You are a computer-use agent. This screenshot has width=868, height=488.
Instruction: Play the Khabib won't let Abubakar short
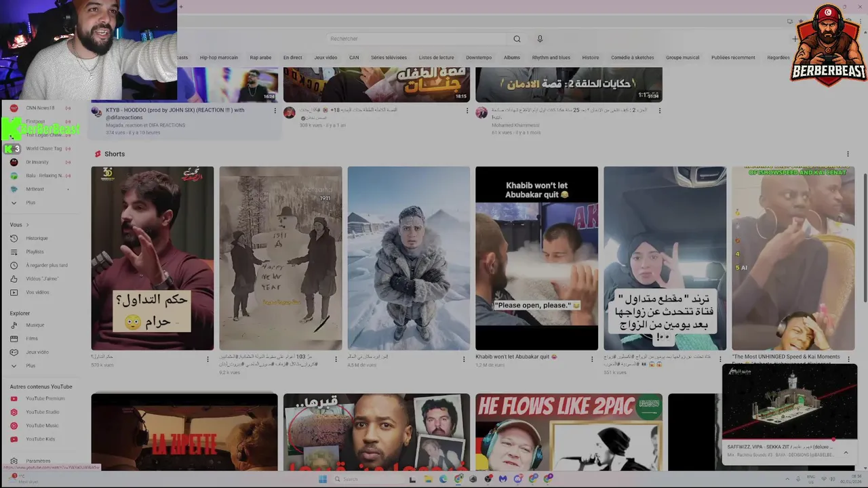click(x=536, y=258)
